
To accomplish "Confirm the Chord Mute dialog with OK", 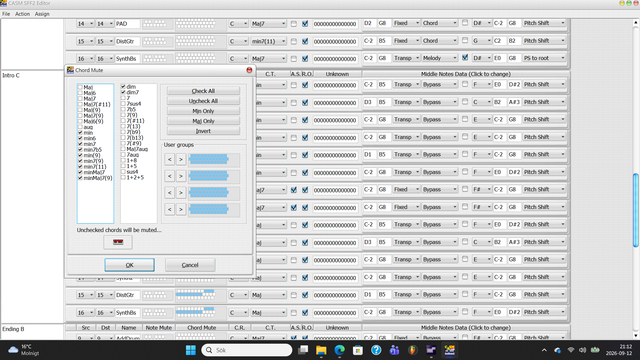I will (129, 265).
